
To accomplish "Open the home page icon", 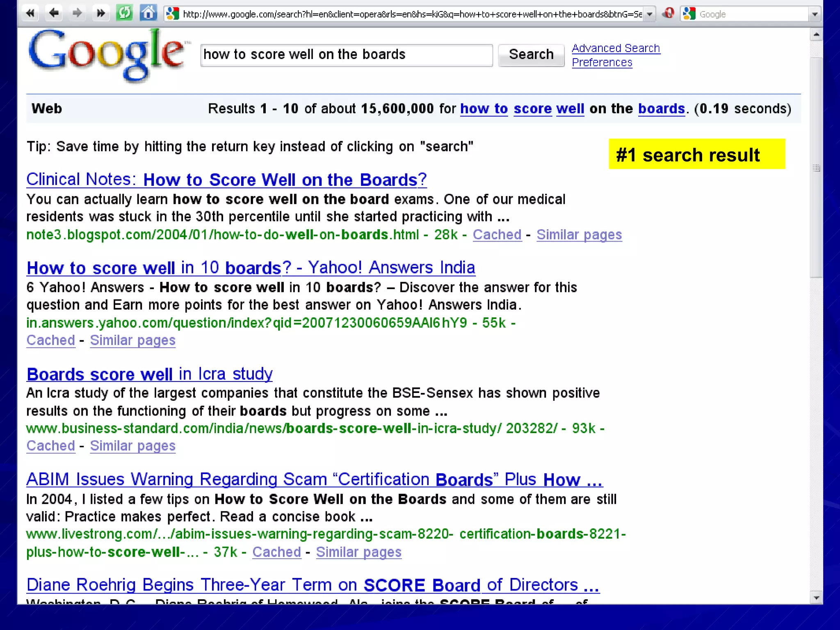I will [x=148, y=13].
